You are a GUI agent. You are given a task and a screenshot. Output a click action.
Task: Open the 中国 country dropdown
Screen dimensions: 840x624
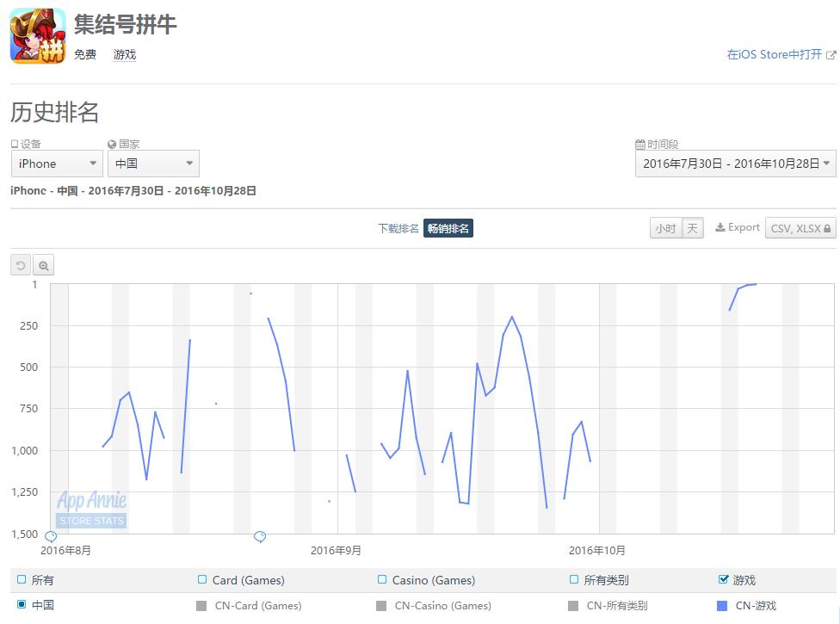(153, 164)
